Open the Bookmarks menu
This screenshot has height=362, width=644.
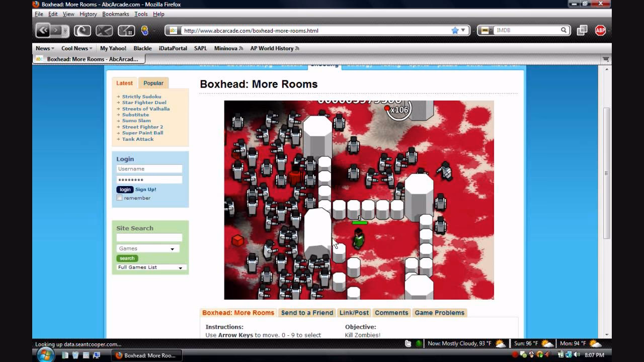point(116,14)
